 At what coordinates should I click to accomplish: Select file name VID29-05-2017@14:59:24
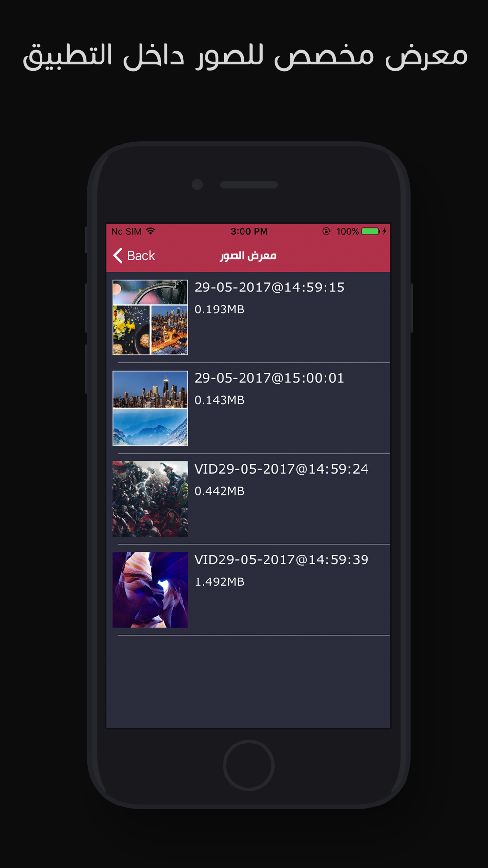[x=282, y=469]
